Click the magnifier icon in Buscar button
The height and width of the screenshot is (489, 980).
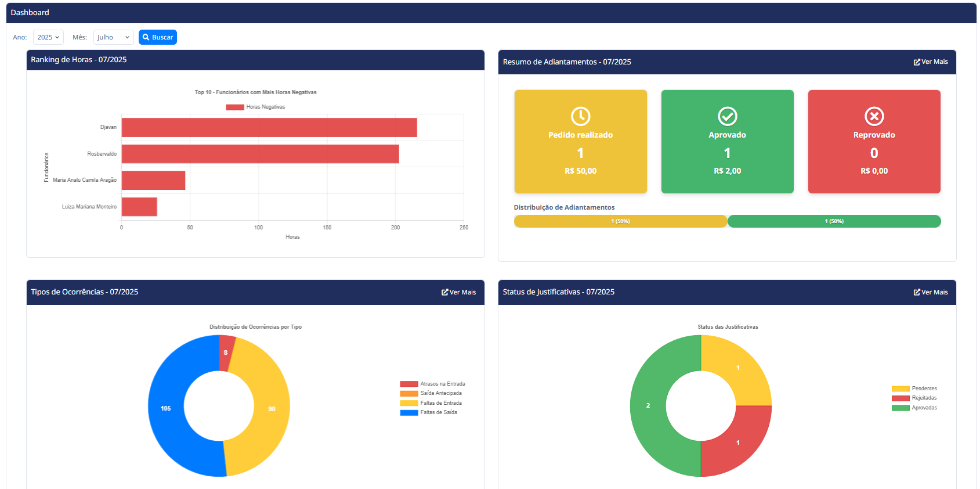point(146,37)
